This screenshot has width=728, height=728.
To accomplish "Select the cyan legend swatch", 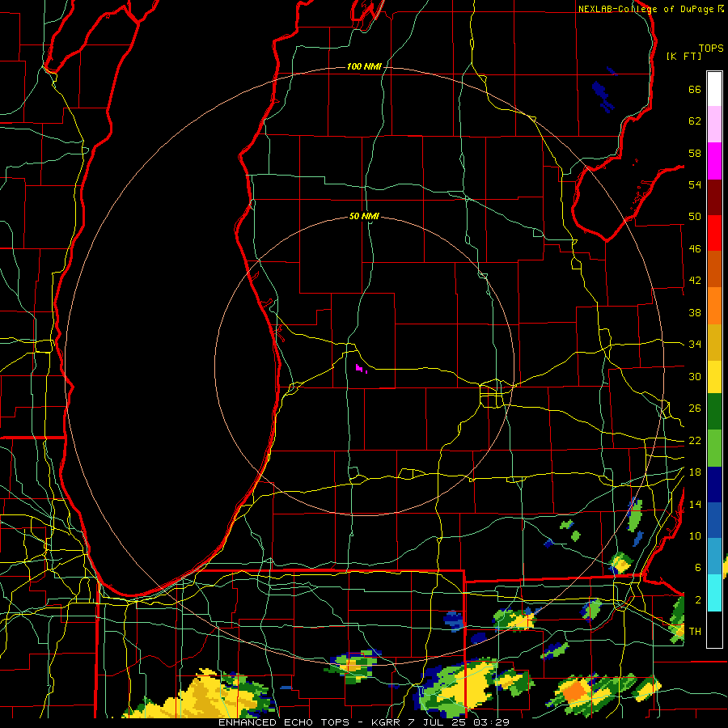I will (714, 594).
